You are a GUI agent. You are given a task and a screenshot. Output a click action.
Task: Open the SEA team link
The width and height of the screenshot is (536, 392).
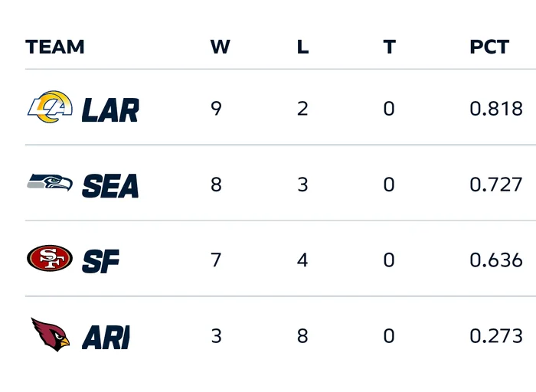click(x=110, y=185)
